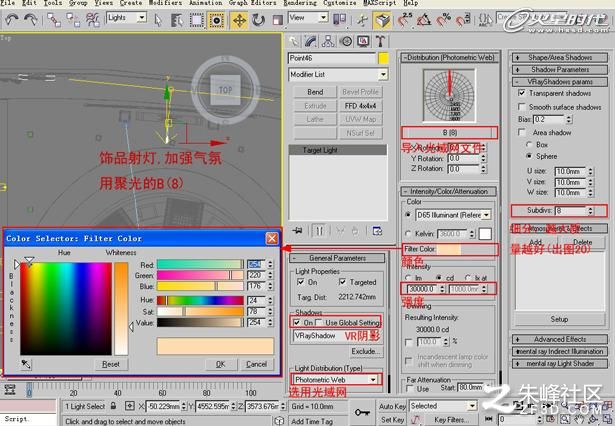
Task: Pick screen color with the eyedropper
Action: pyautogui.click(x=26, y=364)
